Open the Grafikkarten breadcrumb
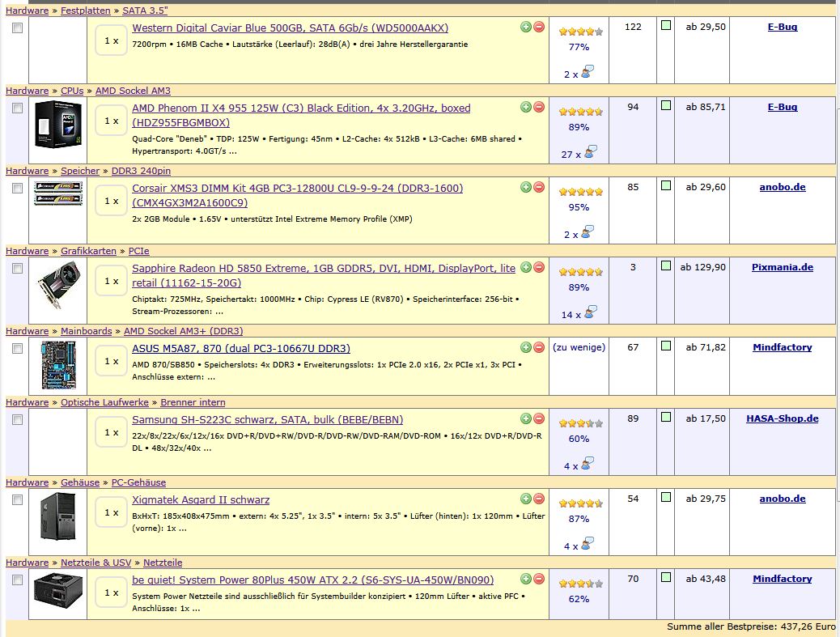The width and height of the screenshot is (840, 637). coord(88,251)
